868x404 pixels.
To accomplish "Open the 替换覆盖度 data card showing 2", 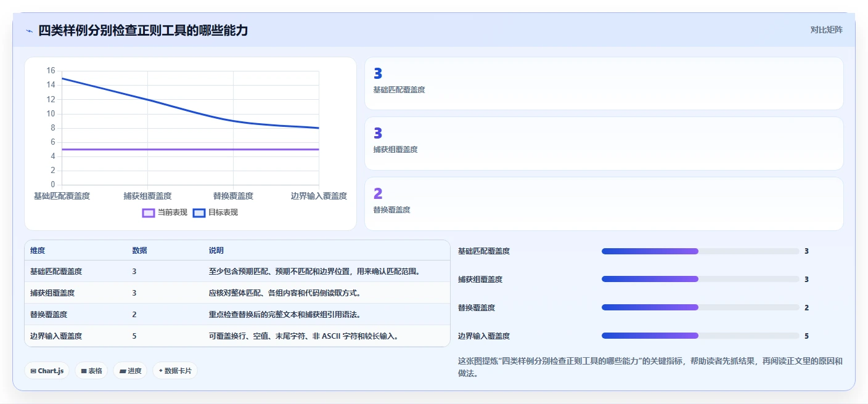I will pos(604,204).
